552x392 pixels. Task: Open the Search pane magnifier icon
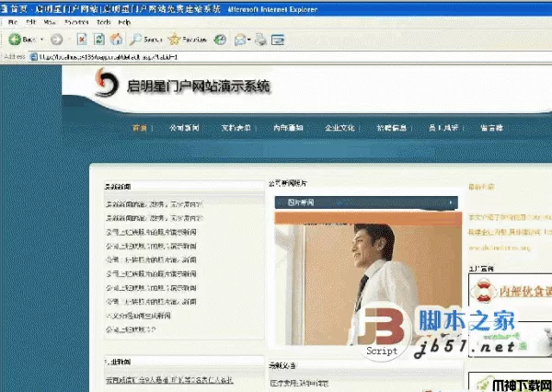coord(135,39)
